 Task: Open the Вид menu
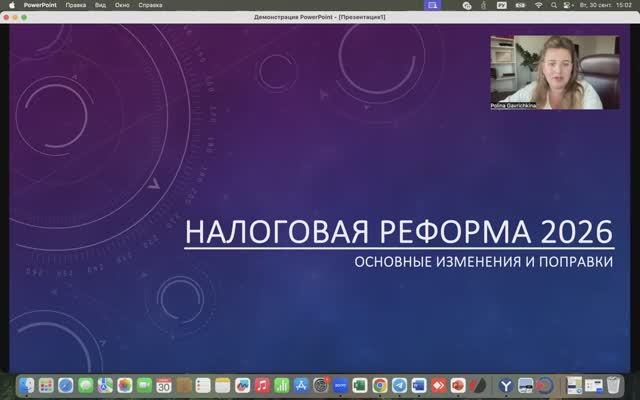pos(100,5)
